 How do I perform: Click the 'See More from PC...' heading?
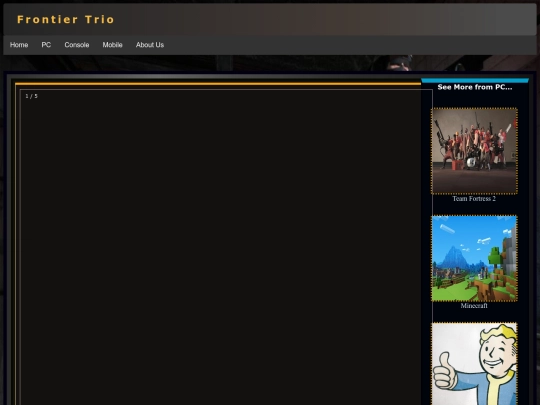[475, 87]
